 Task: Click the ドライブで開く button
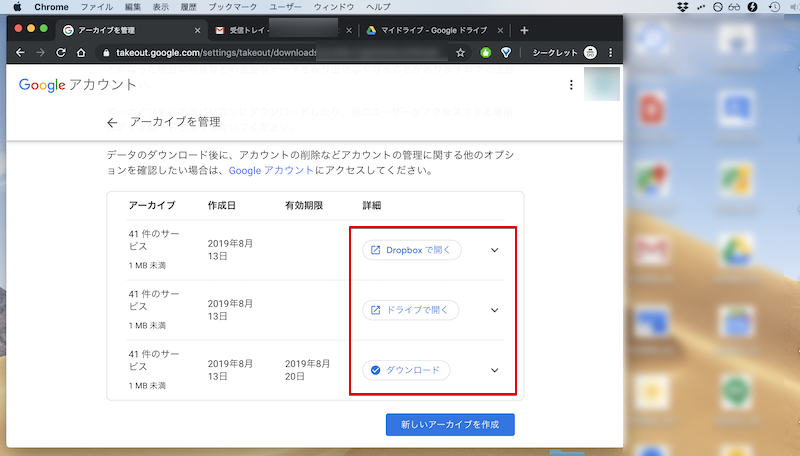coord(410,310)
